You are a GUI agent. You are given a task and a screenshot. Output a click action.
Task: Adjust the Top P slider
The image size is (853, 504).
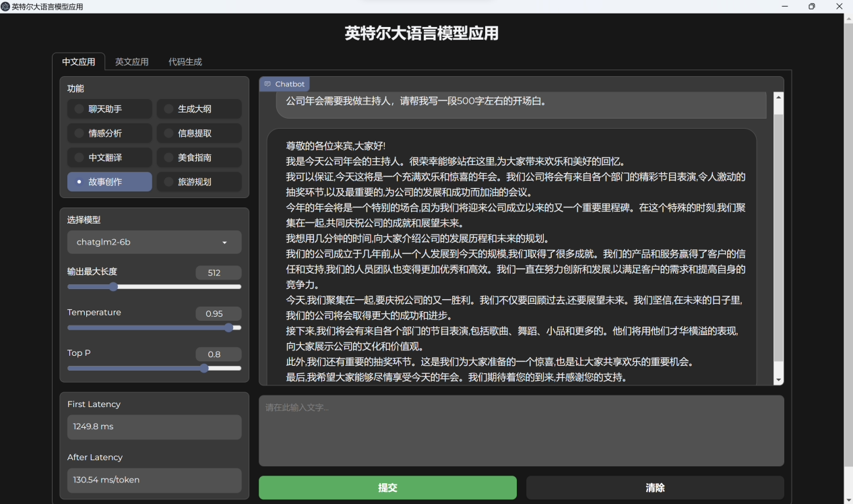click(154, 369)
